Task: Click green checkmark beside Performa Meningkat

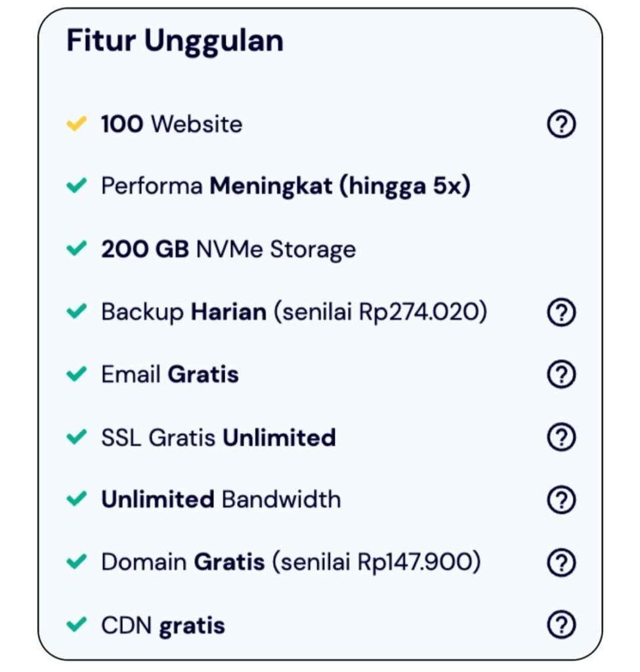Action: tap(77, 186)
